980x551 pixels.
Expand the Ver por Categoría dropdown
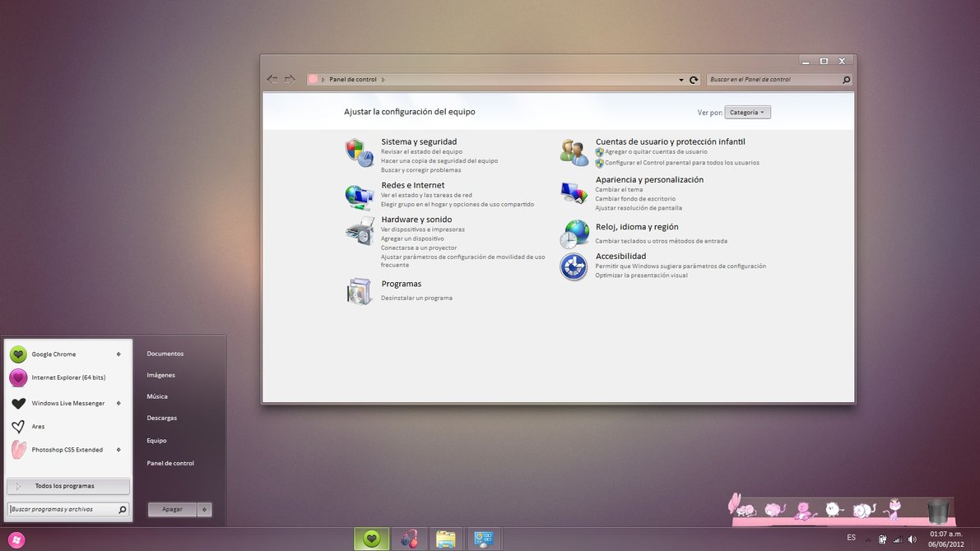tap(747, 113)
